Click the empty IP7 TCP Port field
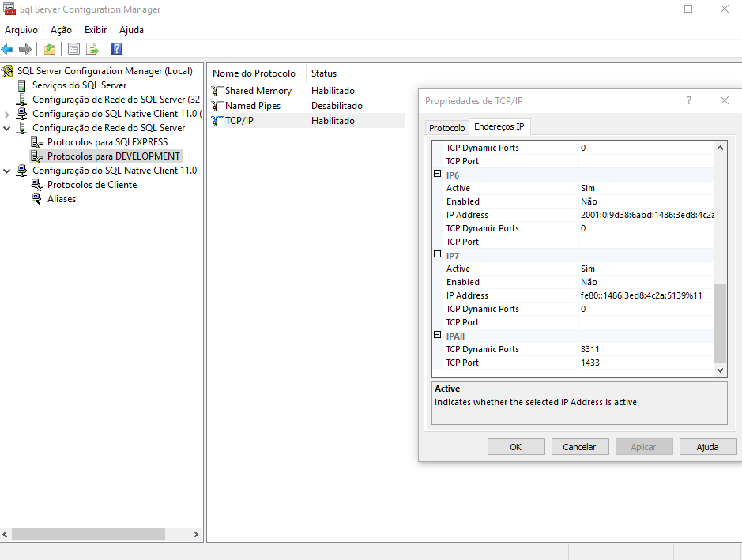This screenshot has width=742, height=560. (x=646, y=322)
